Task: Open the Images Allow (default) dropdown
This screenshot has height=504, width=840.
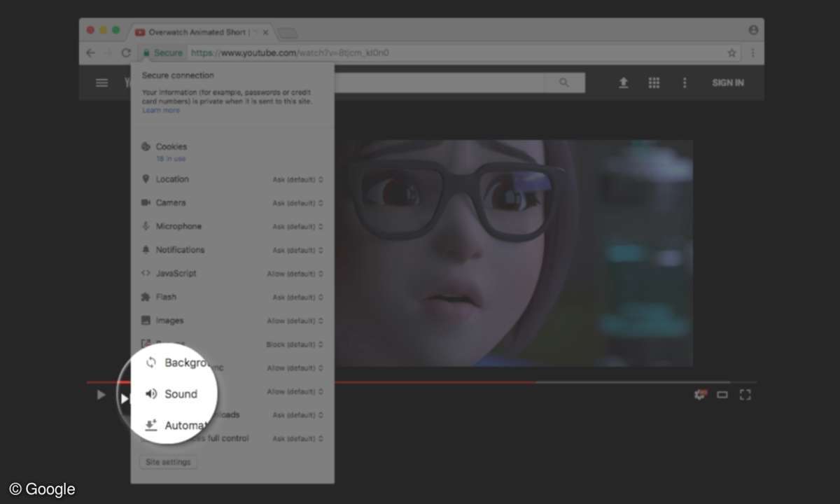Action: (295, 321)
